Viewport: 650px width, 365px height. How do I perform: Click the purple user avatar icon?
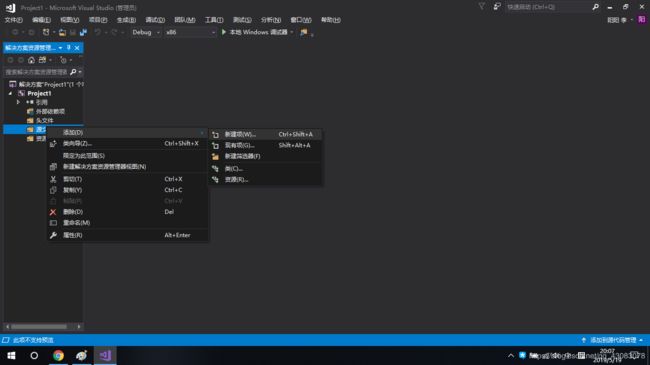coord(642,20)
